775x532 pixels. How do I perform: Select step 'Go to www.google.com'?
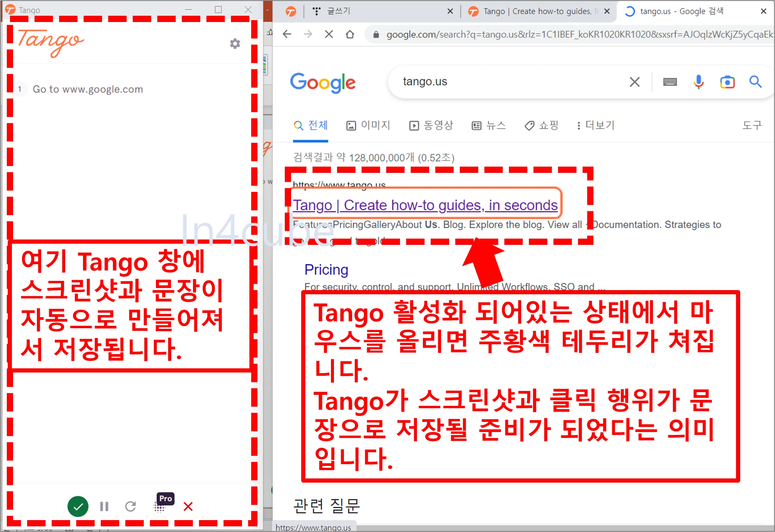[88, 89]
